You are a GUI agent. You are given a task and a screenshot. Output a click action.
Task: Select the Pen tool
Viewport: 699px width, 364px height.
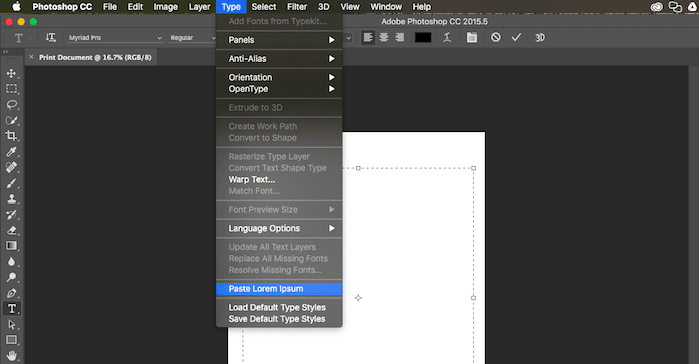12,293
